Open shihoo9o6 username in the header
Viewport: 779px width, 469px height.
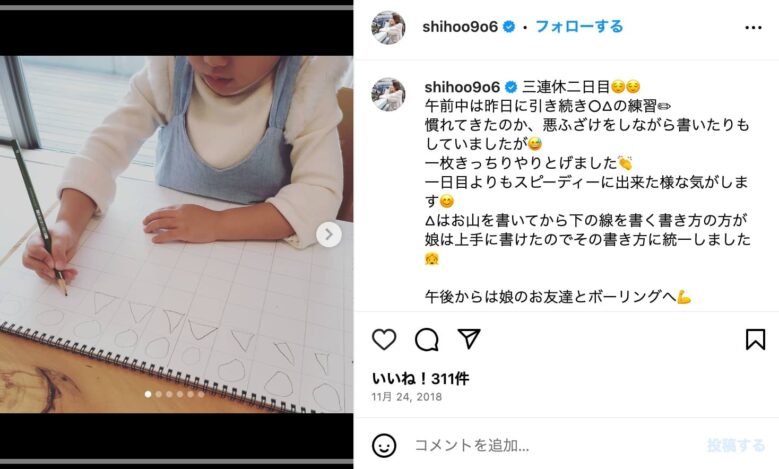click(x=460, y=27)
